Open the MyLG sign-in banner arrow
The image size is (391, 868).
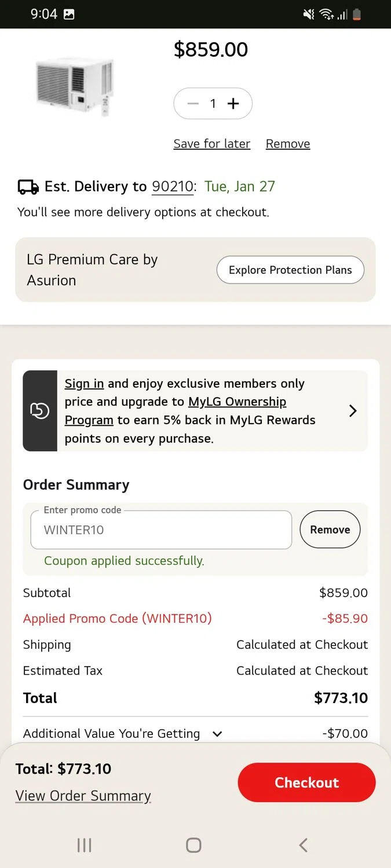tap(353, 411)
